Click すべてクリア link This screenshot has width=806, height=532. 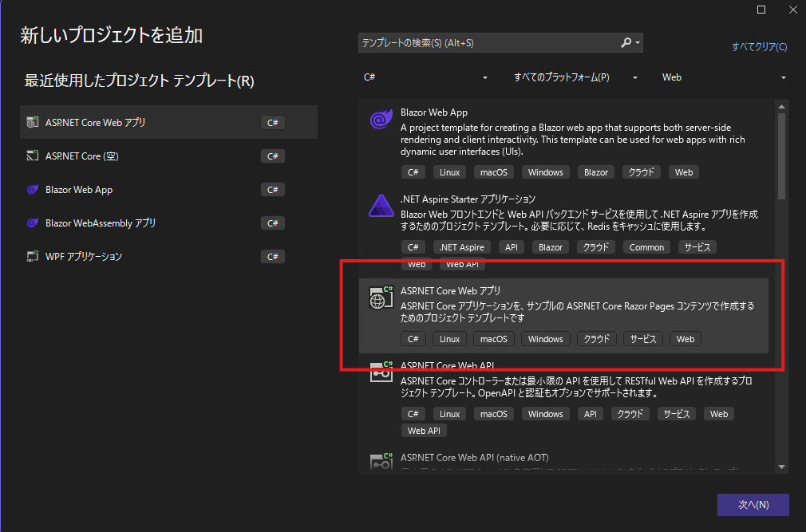pyautogui.click(x=759, y=47)
